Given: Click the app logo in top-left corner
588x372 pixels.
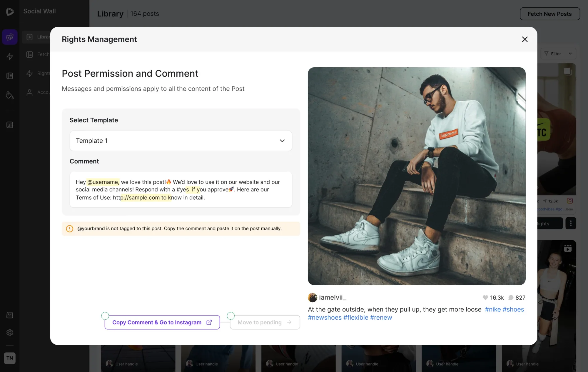Looking at the screenshot, I should pos(10,11).
